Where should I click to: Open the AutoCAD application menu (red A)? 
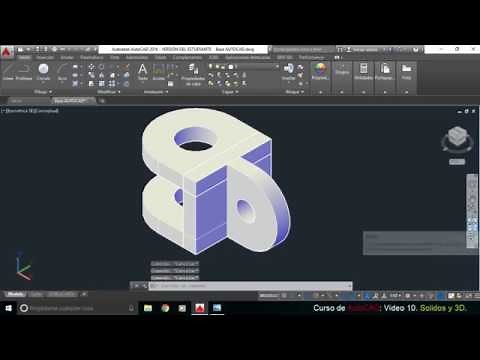(7, 53)
